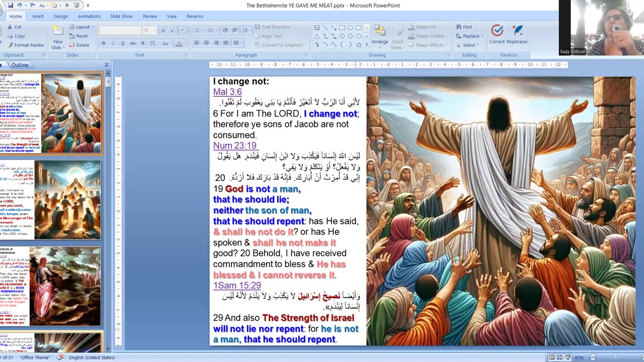Switch to Normal view in status bar
The image size is (644, 362).
pyautogui.click(x=552, y=357)
